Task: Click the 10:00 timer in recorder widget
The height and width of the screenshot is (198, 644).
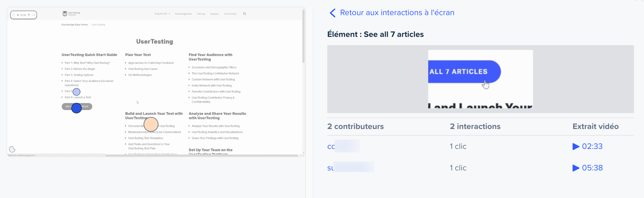Action: (23, 15)
